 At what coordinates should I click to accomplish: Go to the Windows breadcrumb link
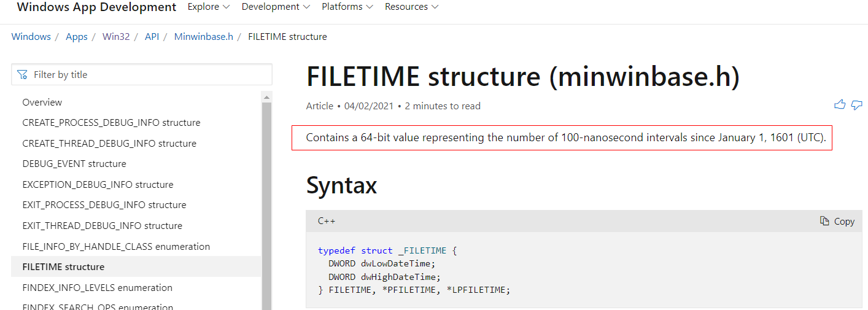(31, 37)
